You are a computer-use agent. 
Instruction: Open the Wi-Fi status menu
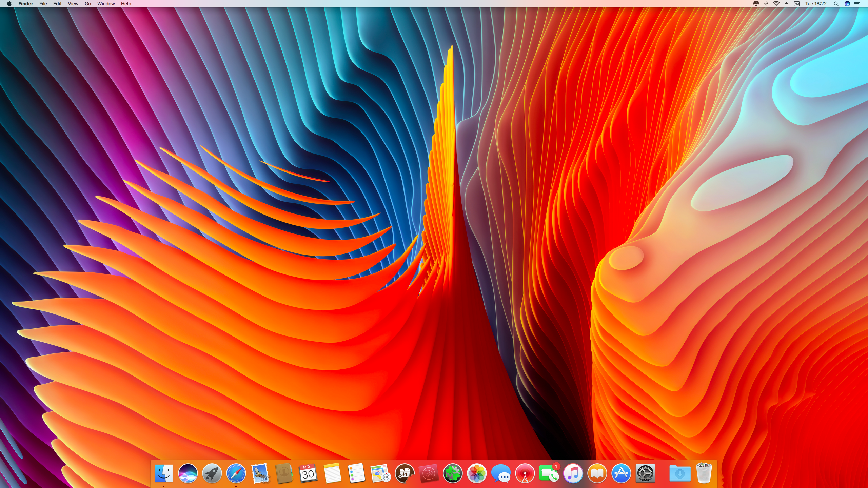click(x=776, y=4)
